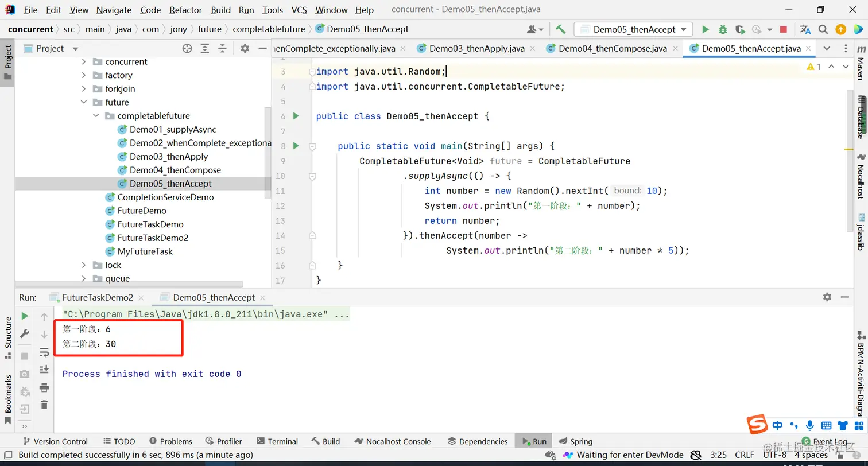Click the run gutter arrow beside main method

pos(296,146)
